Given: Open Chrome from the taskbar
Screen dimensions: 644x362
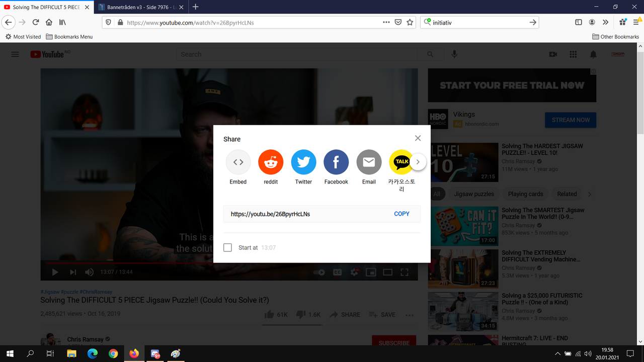Looking at the screenshot, I should click(x=113, y=353).
